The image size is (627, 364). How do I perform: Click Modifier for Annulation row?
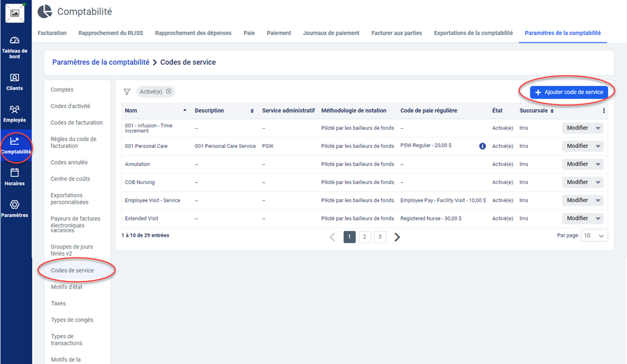577,164
